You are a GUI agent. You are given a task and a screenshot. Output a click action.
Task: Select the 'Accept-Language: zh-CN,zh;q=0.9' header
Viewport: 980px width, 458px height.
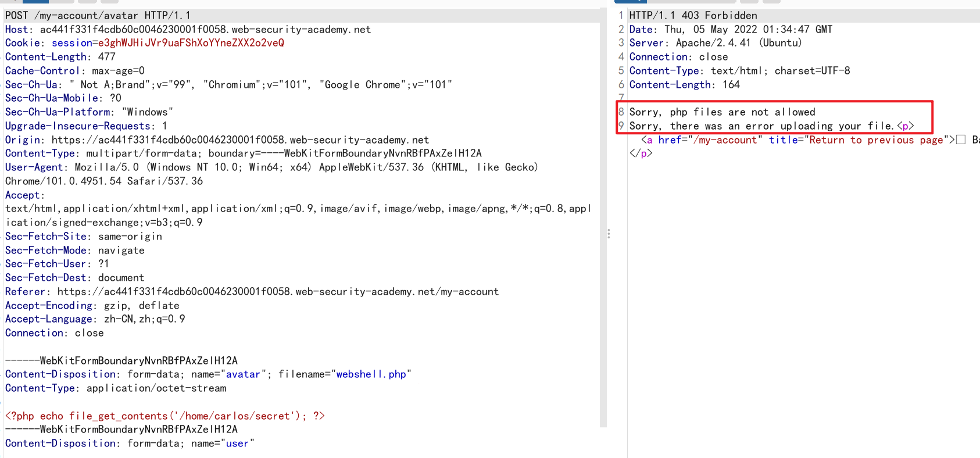(x=95, y=319)
